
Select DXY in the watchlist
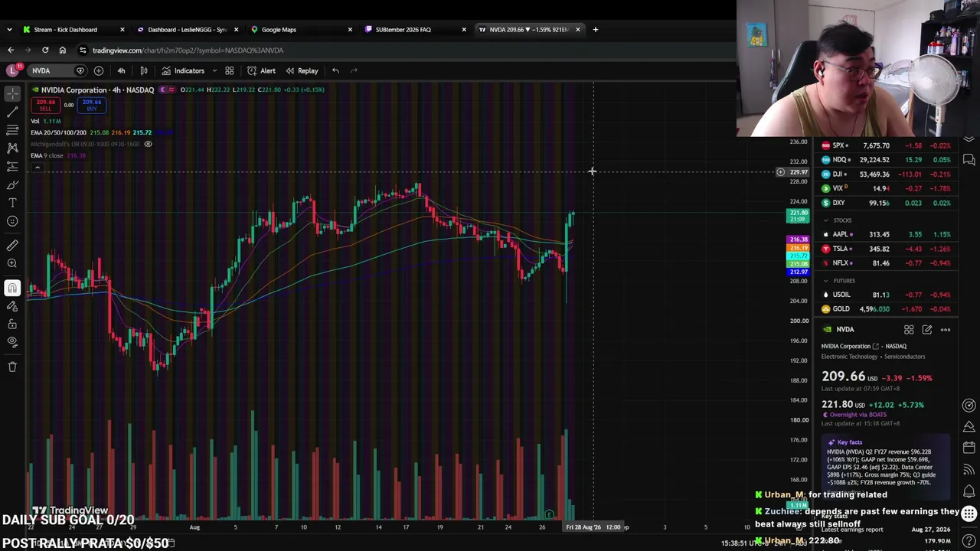click(x=886, y=203)
